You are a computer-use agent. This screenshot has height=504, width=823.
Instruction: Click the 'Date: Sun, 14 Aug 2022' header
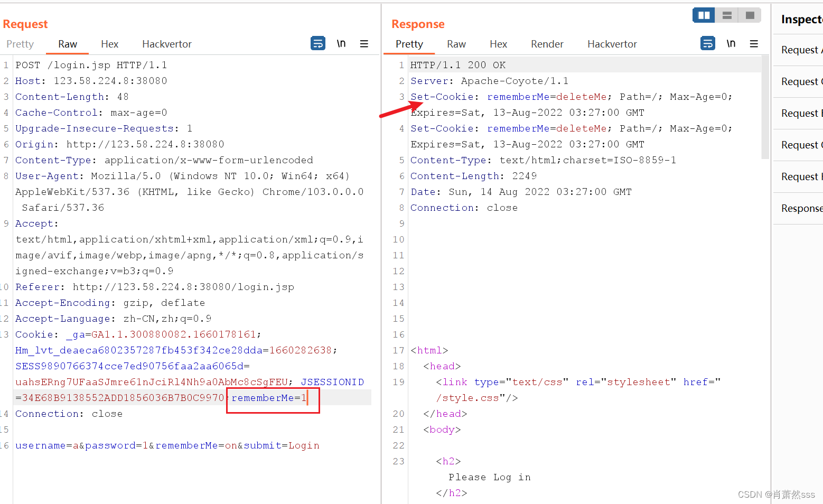click(521, 192)
